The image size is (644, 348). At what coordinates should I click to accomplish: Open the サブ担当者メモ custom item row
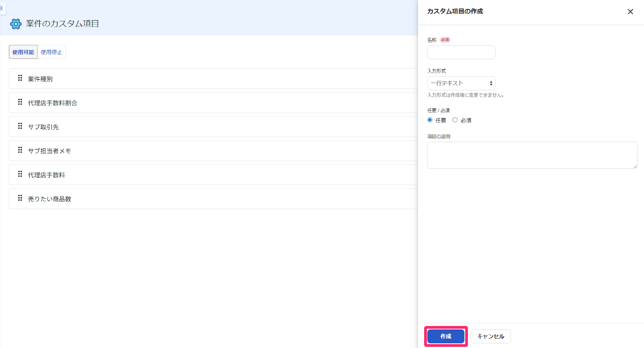point(213,151)
